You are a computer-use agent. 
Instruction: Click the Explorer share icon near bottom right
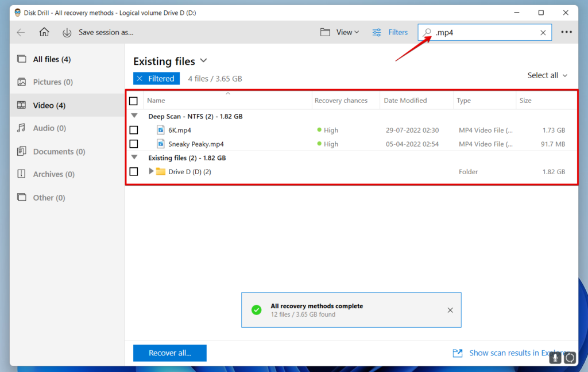point(457,352)
